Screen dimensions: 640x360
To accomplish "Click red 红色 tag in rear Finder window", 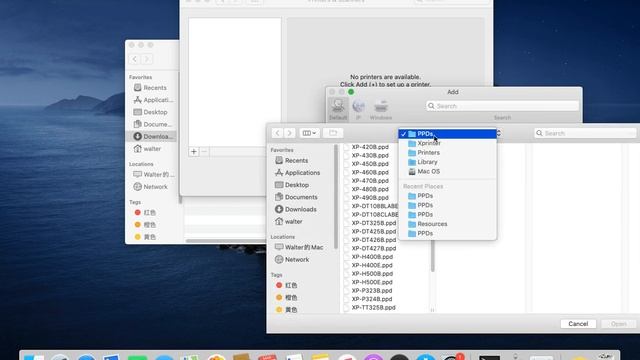I will [145, 213].
